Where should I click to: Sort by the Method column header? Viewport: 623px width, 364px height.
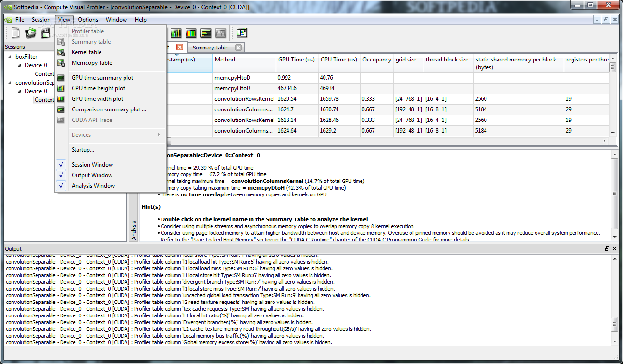pyautogui.click(x=244, y=63)
